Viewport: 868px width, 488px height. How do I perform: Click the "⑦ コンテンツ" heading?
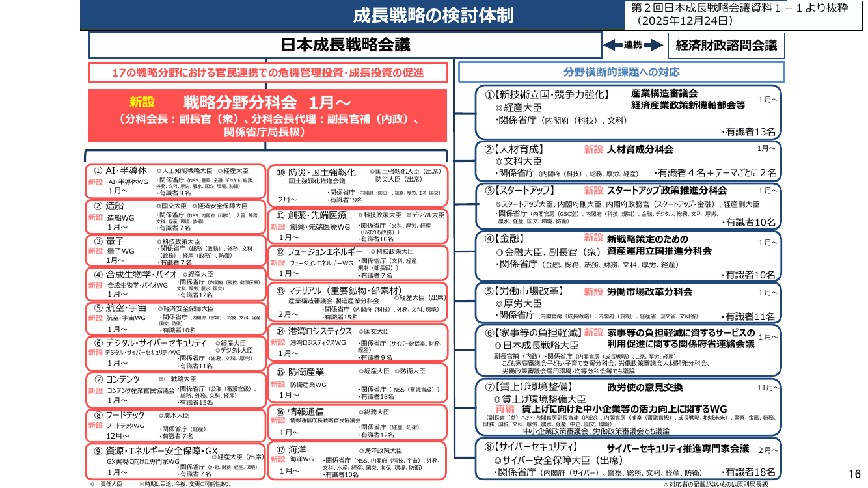pos(117,379)
